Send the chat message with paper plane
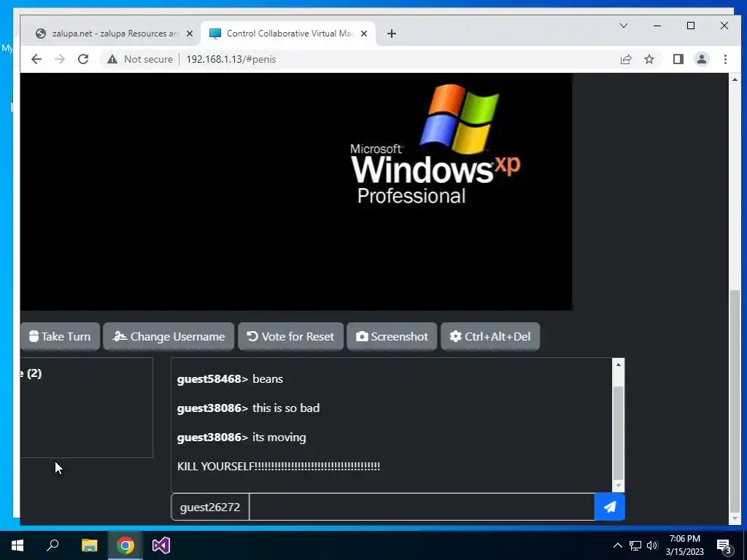Viewport: 747px width, 560px height. pyautogui.click(x=609, y=507)
